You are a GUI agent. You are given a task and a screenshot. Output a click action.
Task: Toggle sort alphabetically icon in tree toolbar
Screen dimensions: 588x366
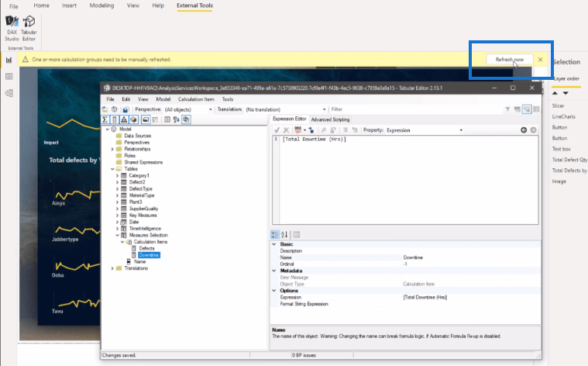[177, 119]
